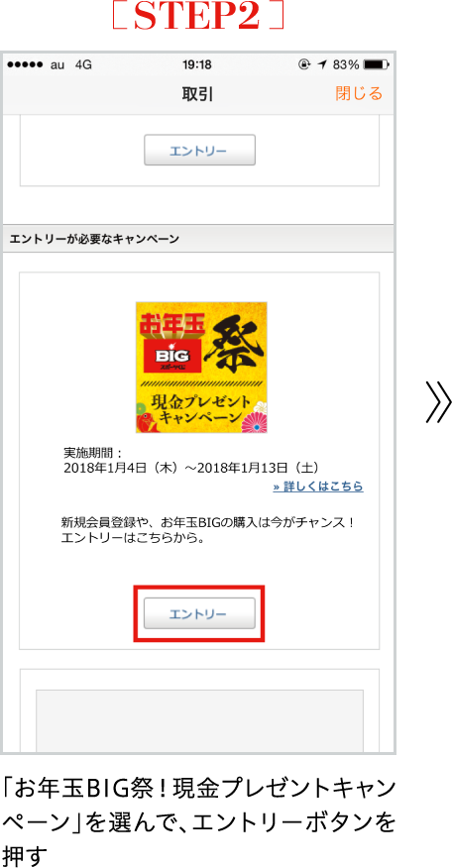Tap the battery level icon
This screenshot has width=452, height=868.
[377, 65]
